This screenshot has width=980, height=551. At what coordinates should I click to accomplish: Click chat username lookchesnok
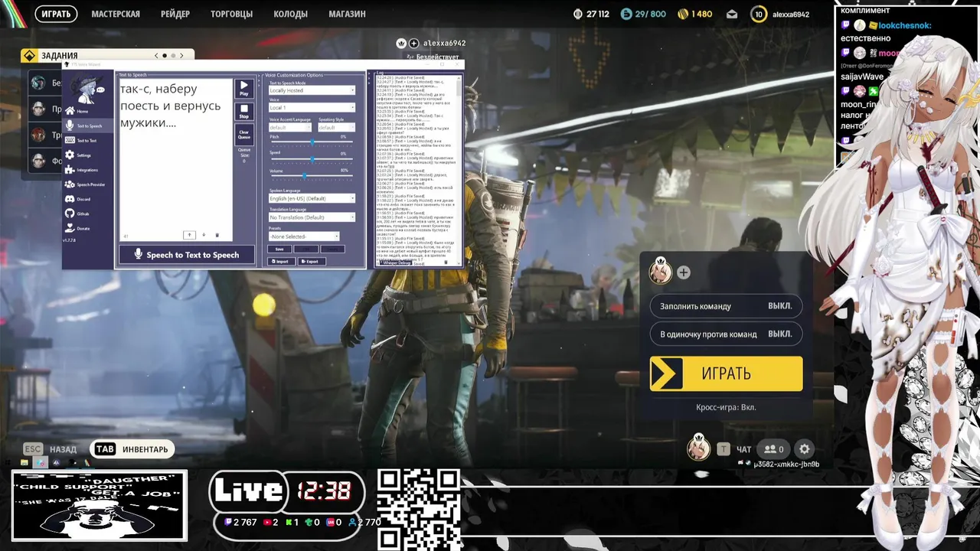904,25
